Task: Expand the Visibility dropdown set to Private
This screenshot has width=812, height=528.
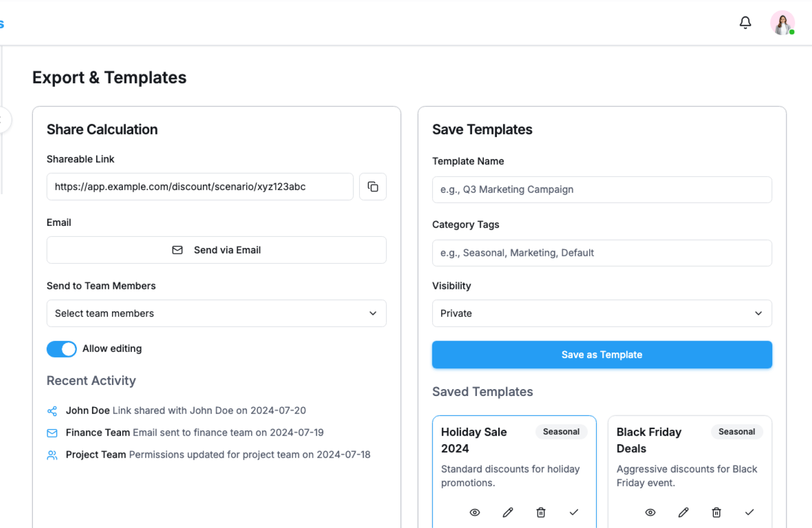Action: (x=602, y=313)
